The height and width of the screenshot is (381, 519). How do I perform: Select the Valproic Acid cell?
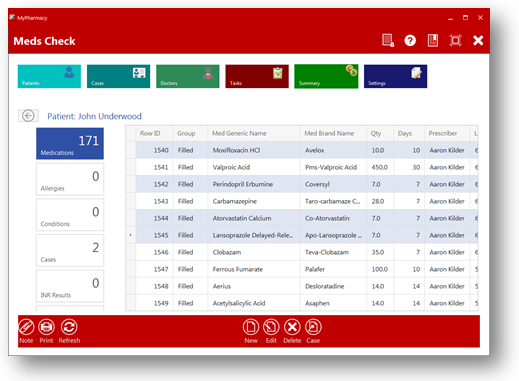[x=254, y=167]
